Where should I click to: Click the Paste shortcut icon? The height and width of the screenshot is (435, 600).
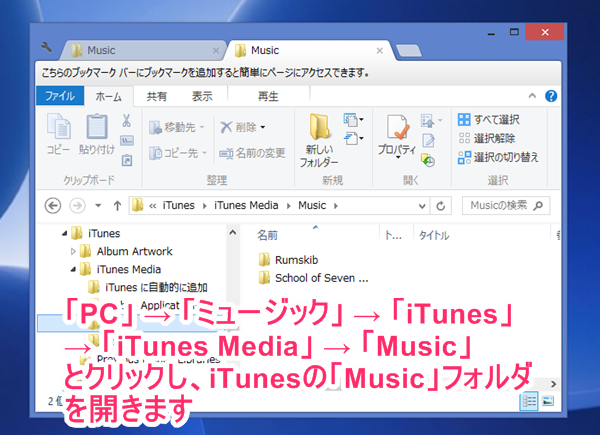[x=127, y=160]
